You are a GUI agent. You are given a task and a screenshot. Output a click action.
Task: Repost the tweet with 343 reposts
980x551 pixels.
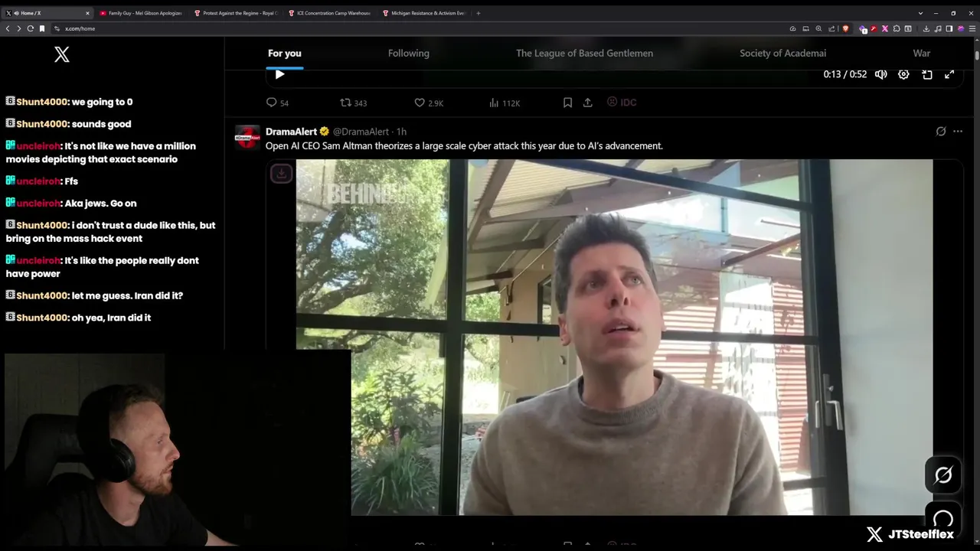tap(354, 103)
